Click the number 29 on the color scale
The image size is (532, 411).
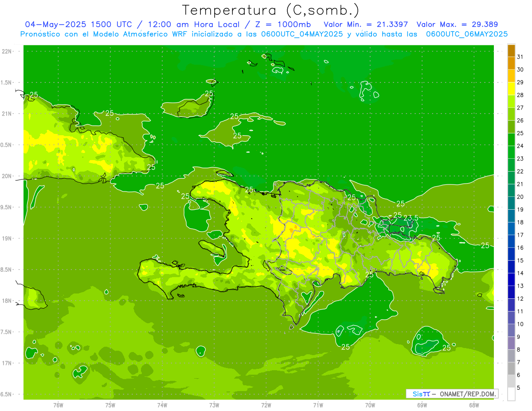(x=520, y=82)
